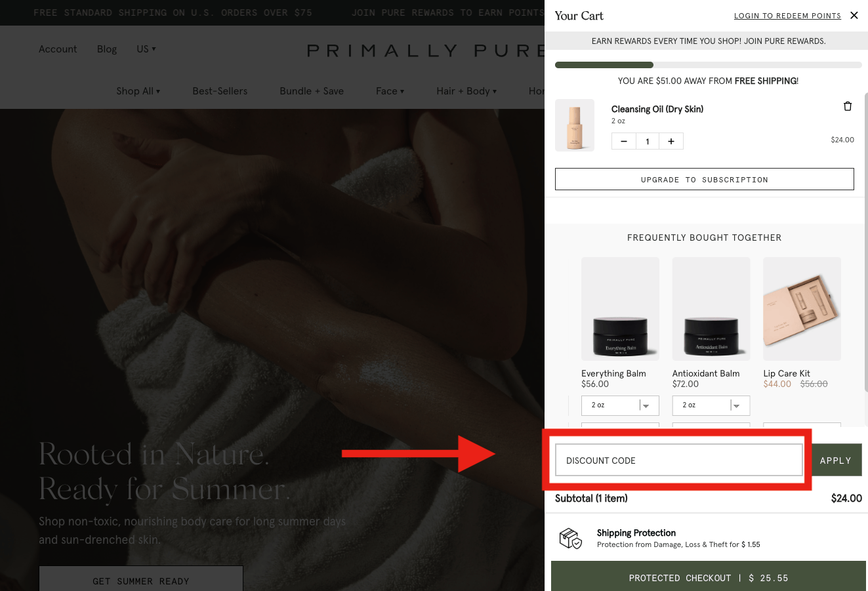Image resolution: width=868 pixels, height=591 pixels.
Task: Open the Lip Care Kit product title
Action: tap(787, 373)
